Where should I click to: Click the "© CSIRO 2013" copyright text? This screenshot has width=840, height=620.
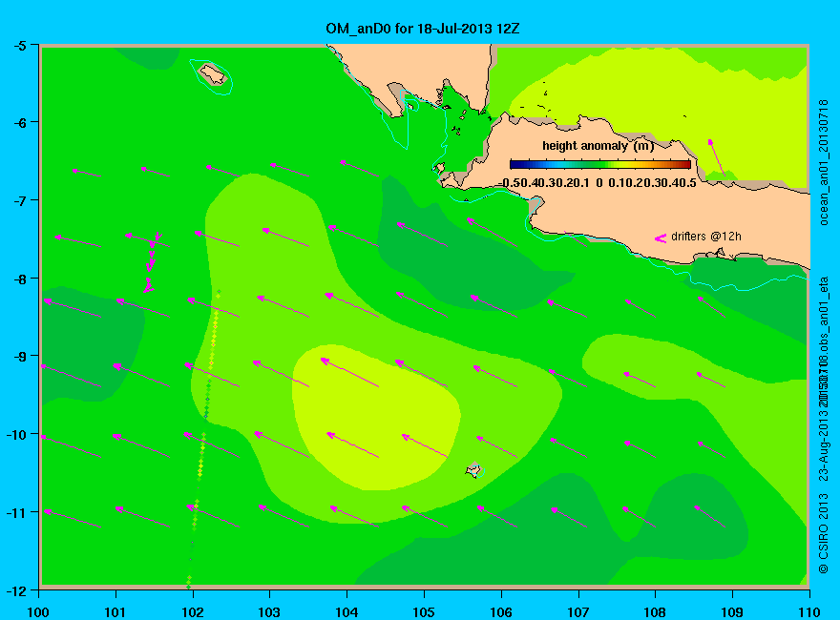[x=824, y=533]
